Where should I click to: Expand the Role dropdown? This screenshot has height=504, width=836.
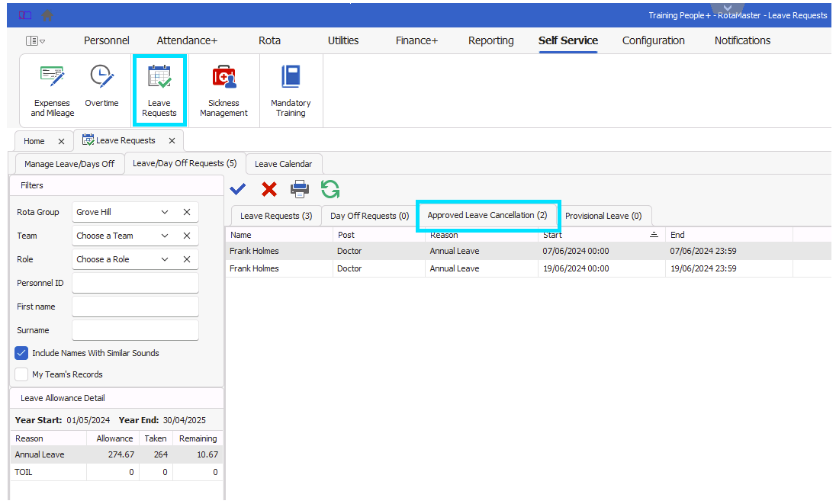165,259
